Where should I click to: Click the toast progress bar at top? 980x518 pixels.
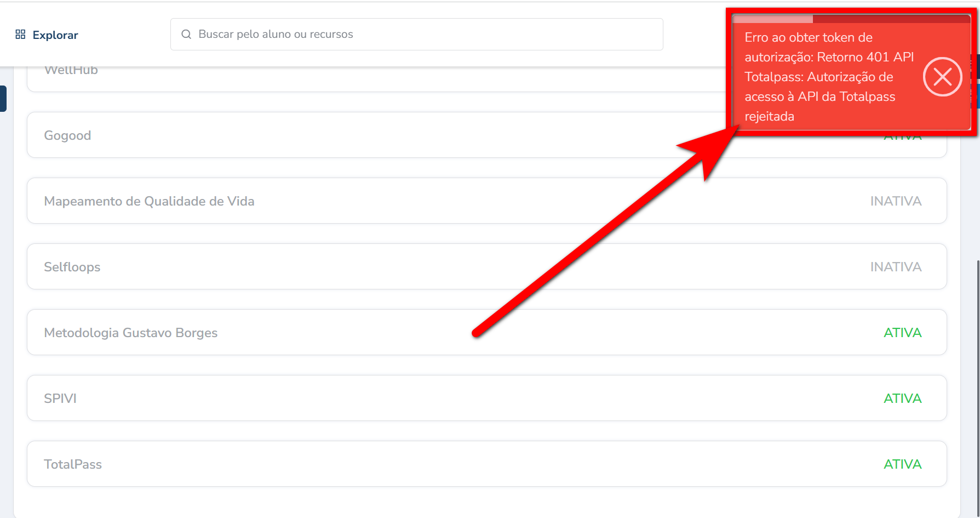tap(851, 19)
